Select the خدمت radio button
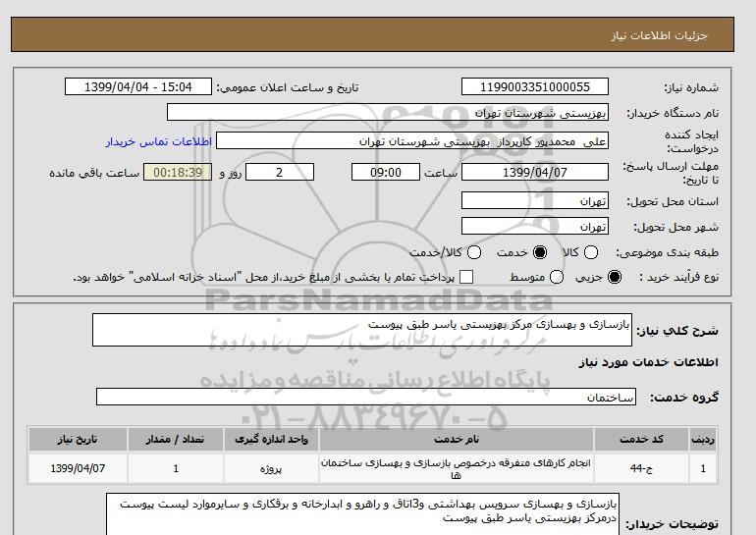The width and height of the screenshot is (756, 535). [540, 252]
